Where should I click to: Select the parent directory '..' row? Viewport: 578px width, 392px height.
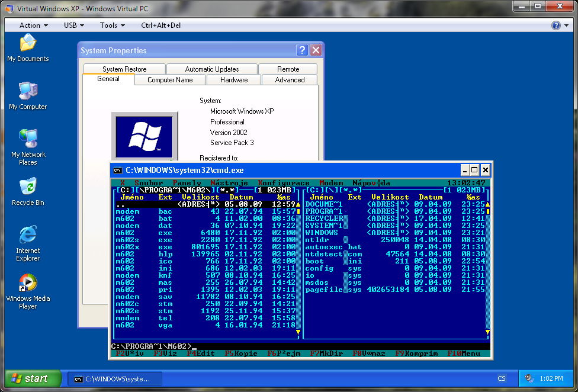pyautogui.click(x=205, y=204)
